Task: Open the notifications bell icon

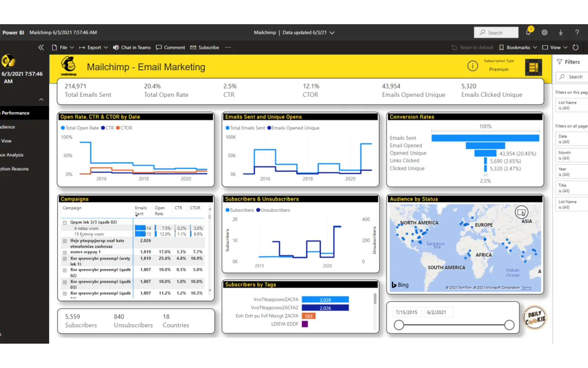Action: pos(528,32)
